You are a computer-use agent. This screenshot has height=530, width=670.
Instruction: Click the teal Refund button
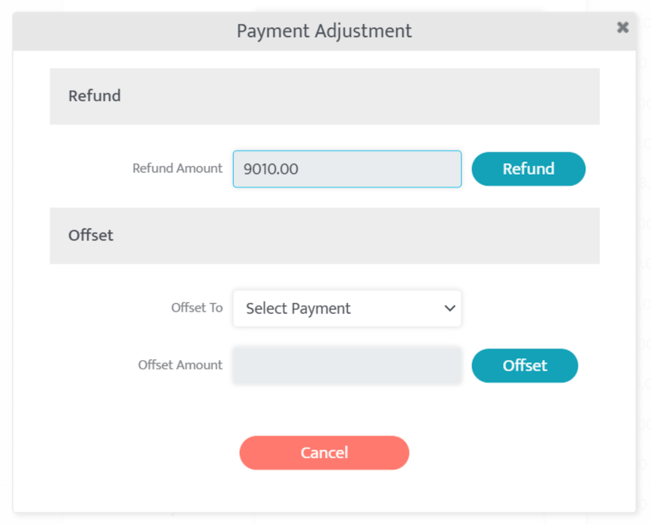tap(528, 169)
